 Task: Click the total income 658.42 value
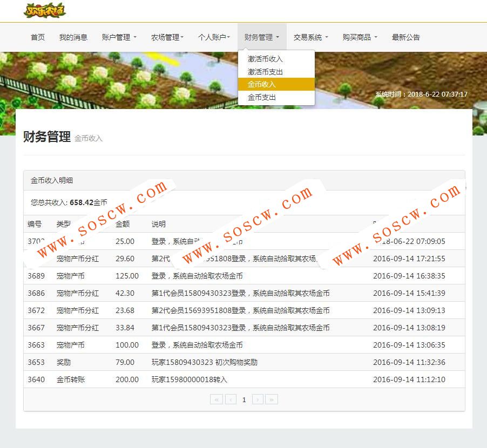click(x=82, y=202)
